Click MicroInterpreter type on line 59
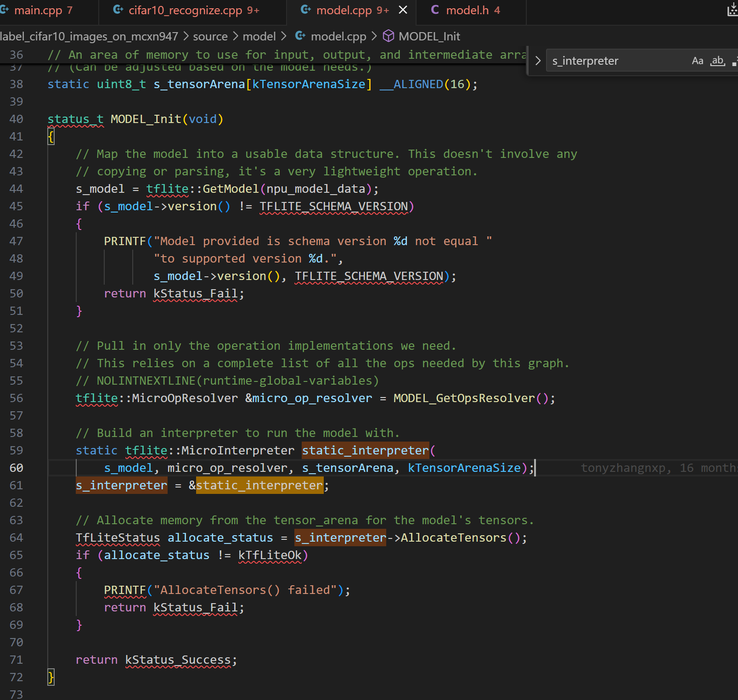 (x=238, y=450)
